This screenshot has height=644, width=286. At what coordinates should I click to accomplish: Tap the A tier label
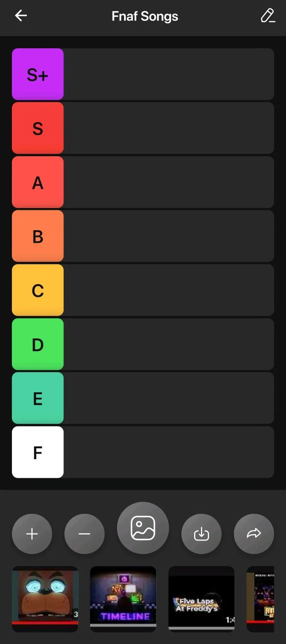[x=38, y=182]
